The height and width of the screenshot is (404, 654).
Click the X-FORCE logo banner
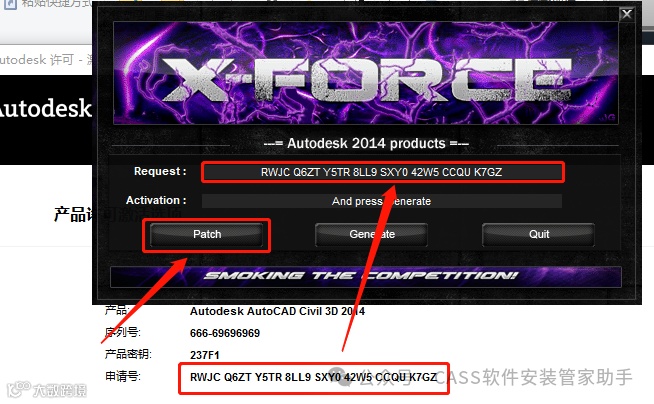click(x=366, y=73)
